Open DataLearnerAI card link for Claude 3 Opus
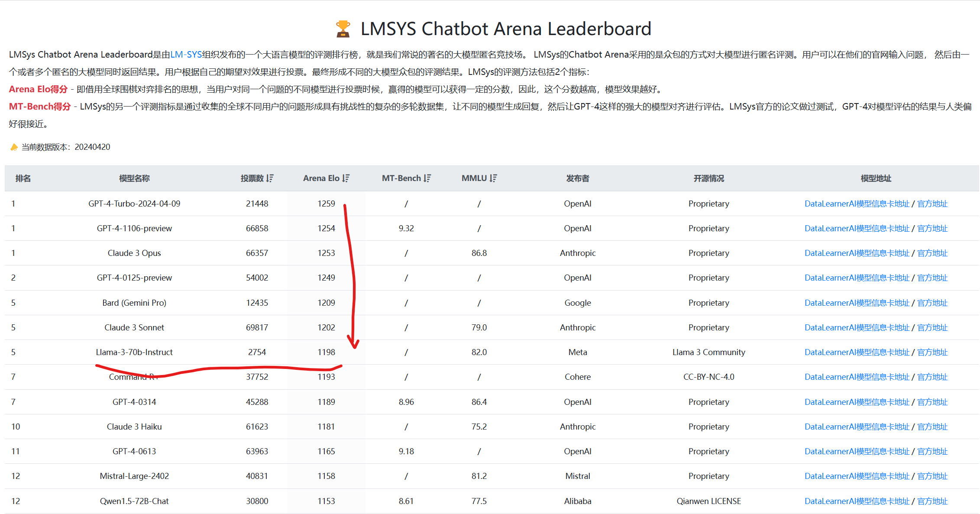980x514 pixels. [x=857, y=253]
